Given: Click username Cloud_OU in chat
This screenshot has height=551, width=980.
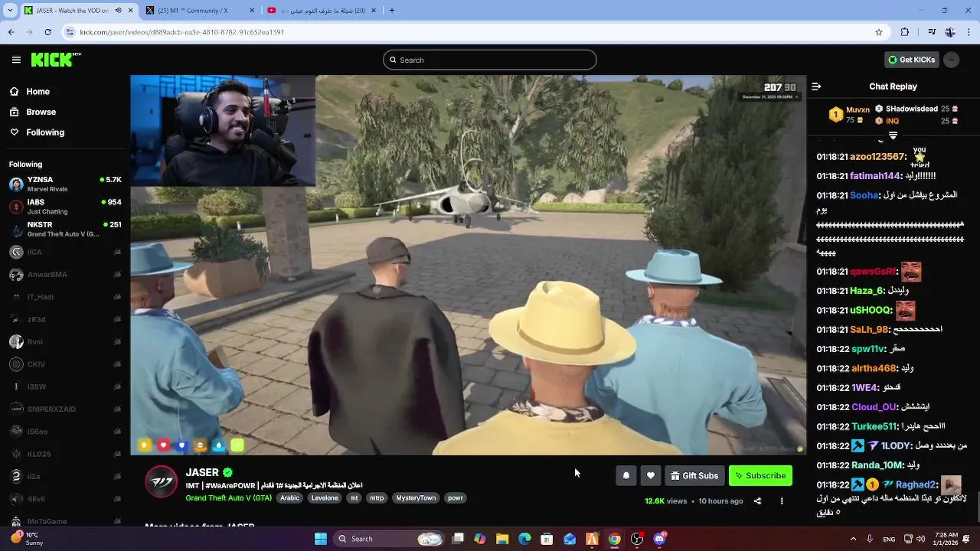Looking at the screenshot, I should coord(873,406).
